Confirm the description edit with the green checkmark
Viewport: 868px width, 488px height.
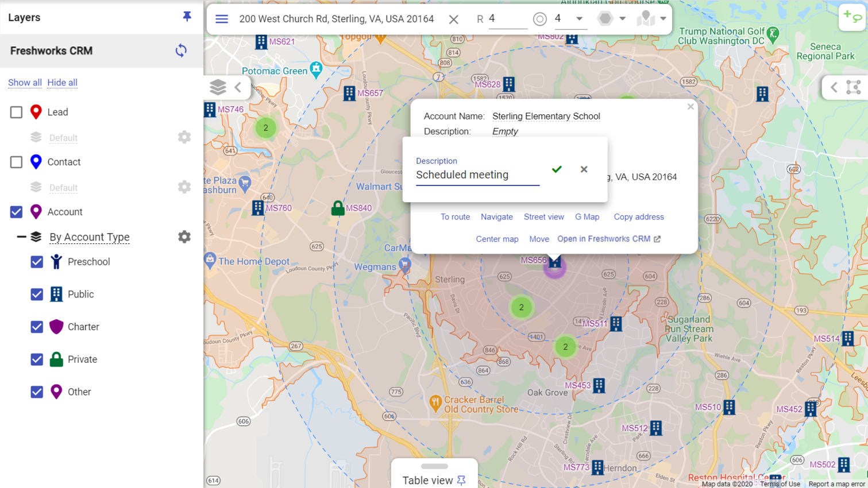(x=556, y=169)
